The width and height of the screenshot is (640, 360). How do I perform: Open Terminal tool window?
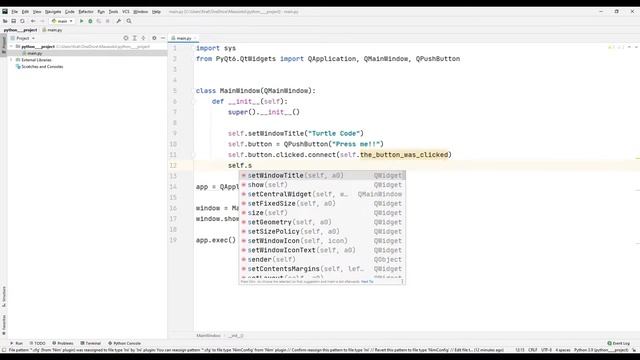tap(91, 343)
